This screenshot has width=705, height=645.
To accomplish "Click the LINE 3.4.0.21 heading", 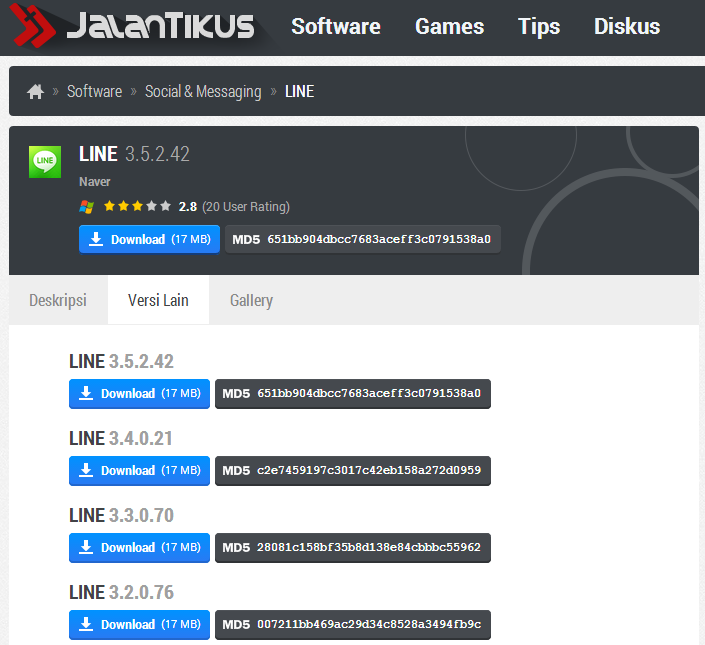I will tap(120, 438).
